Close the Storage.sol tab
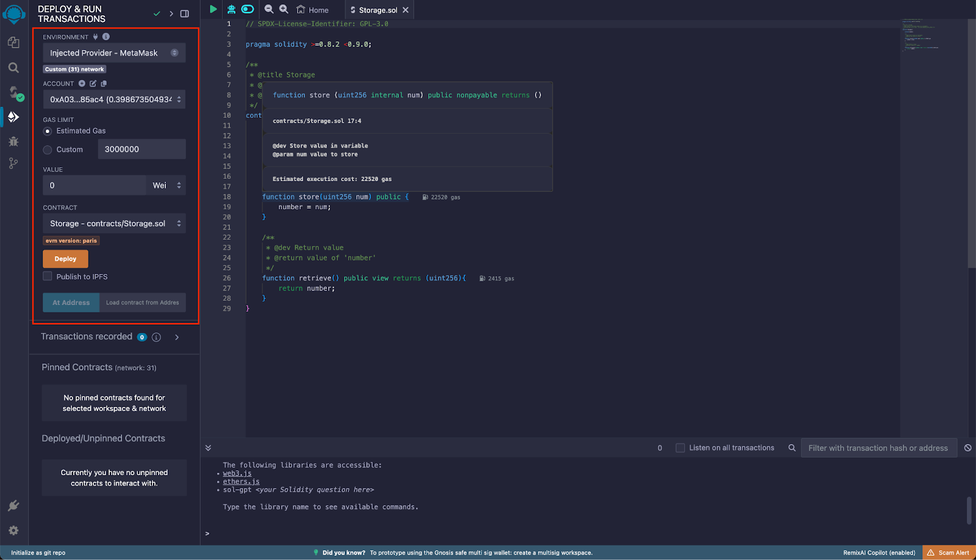Viewport: 976px width, 560px height. click(x=406, y=9)
